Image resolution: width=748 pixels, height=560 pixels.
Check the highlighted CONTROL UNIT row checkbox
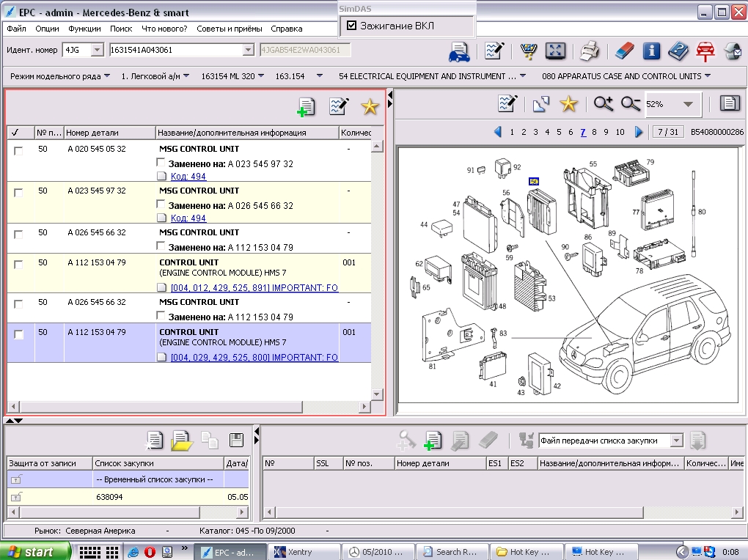[x=18, y=334]
